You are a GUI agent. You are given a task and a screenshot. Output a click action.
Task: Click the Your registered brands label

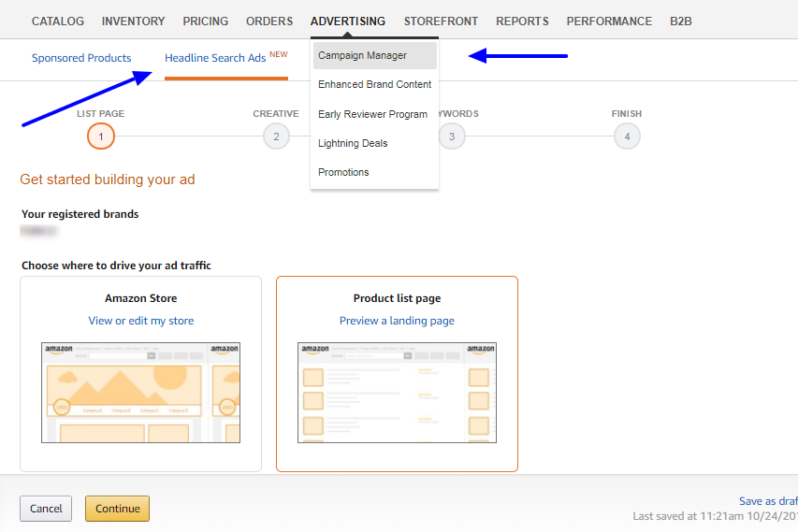80,214
